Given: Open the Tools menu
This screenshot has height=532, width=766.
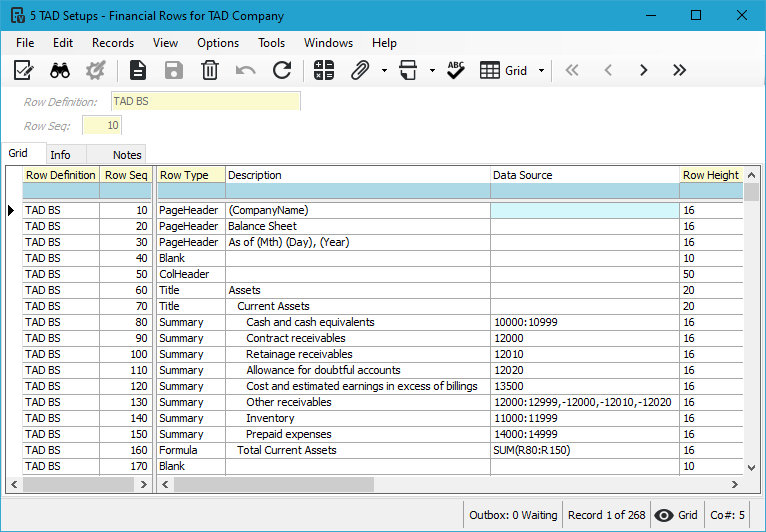Looking at the screenshot, I should tap(272, 43).
